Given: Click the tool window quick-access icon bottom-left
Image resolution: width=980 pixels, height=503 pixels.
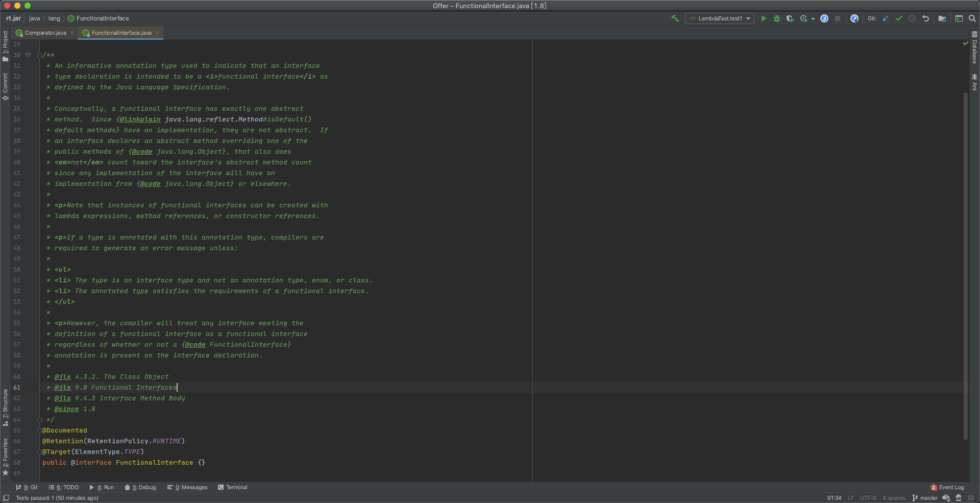Looking at the screenshot, I should [x=6, y=498].
